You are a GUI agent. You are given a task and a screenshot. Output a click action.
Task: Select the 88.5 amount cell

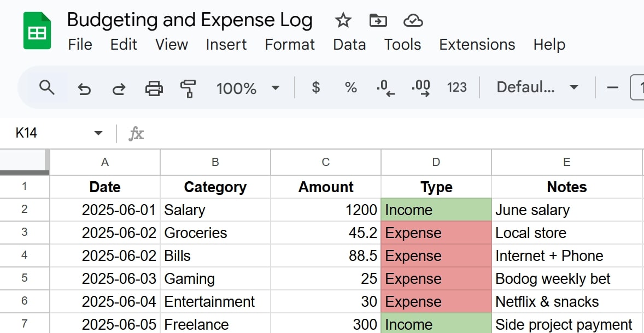point(326,256)
